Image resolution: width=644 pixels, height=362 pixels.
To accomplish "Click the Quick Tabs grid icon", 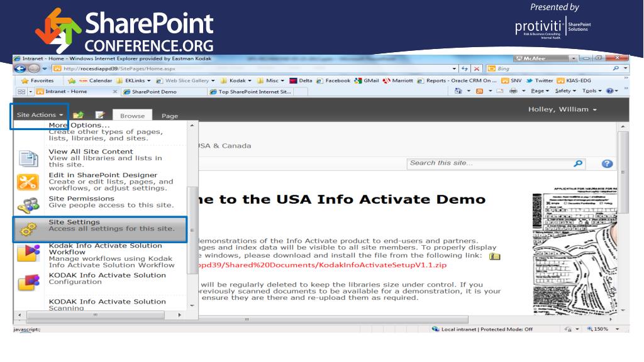I will [x=21, y=92].
